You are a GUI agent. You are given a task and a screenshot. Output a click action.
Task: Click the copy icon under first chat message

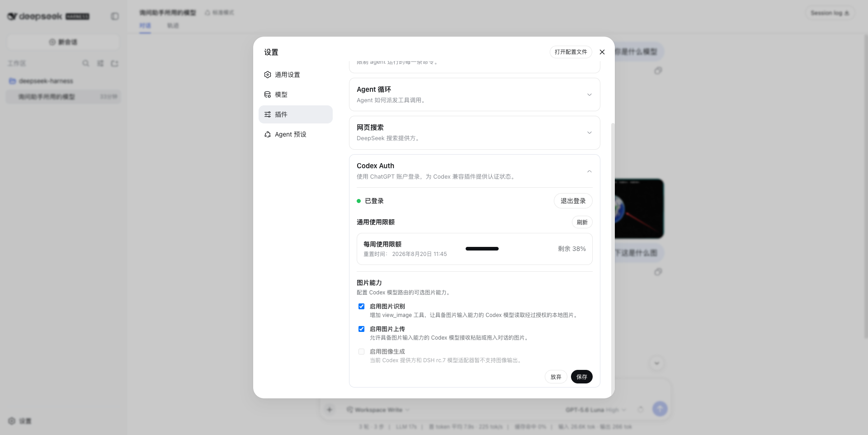[658, 71]
